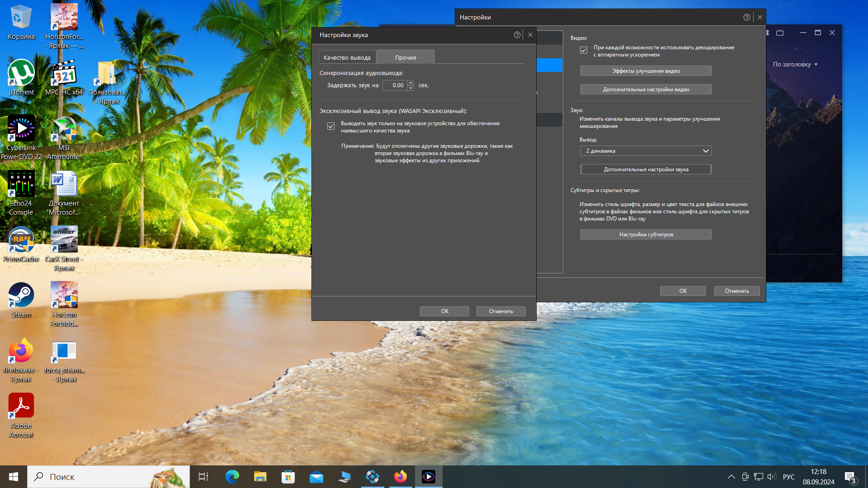Click the TV mode icon in PowerDVD
The height and width of the screenshot is (488, 868).
point(780,33)
